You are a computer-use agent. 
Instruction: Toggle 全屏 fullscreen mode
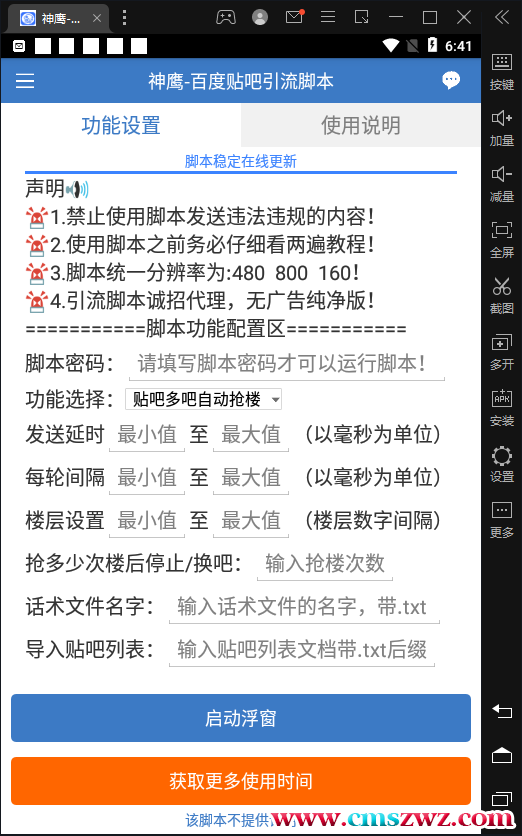[502, 238]
